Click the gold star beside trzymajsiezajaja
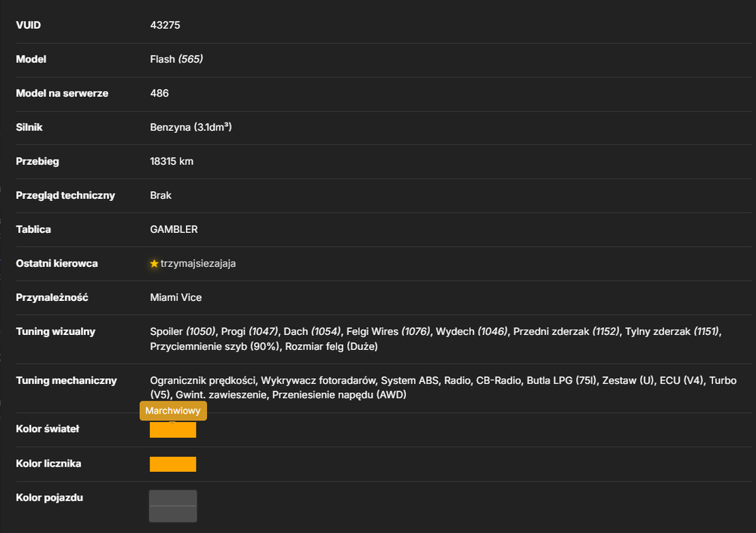Screen dimensions: 756x533 [154, 263]
